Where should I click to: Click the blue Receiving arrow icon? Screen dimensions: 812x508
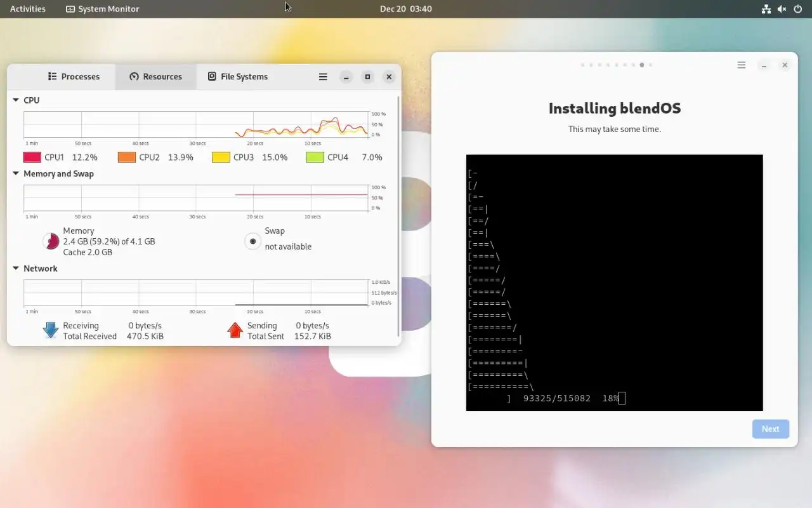[51, 330]
